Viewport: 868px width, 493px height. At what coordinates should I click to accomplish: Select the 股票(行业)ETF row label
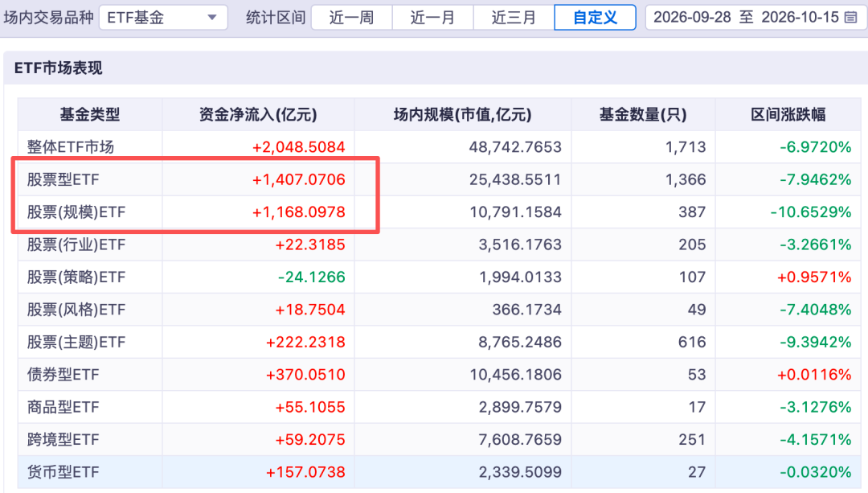coord(76,244)
